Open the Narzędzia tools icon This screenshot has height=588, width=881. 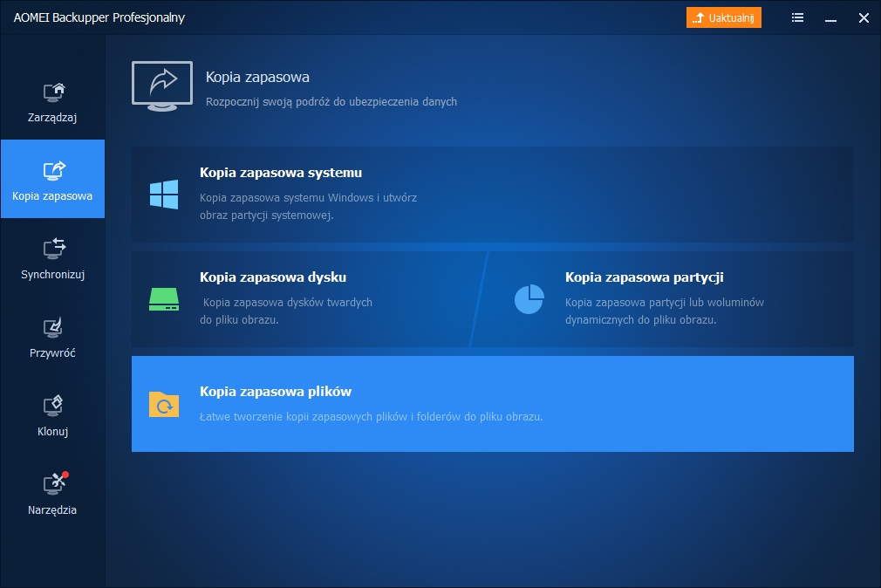pyautogui.click(x=54, y=483)
